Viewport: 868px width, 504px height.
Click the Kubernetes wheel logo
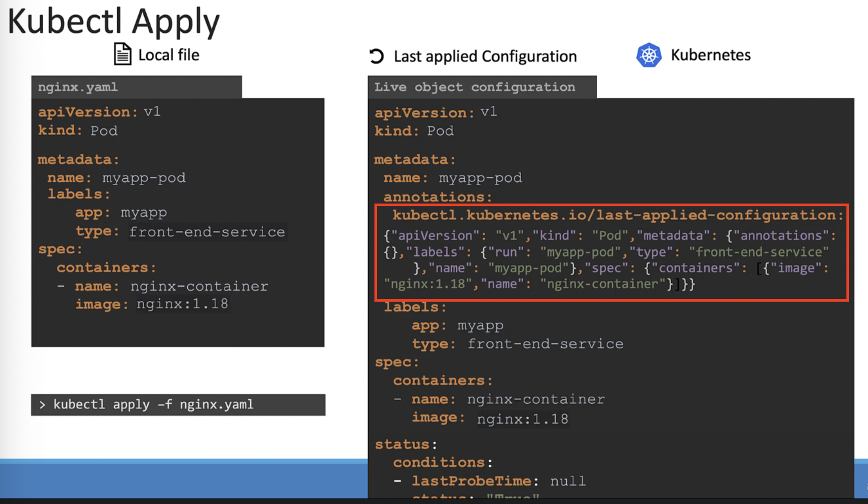point(649,55)
